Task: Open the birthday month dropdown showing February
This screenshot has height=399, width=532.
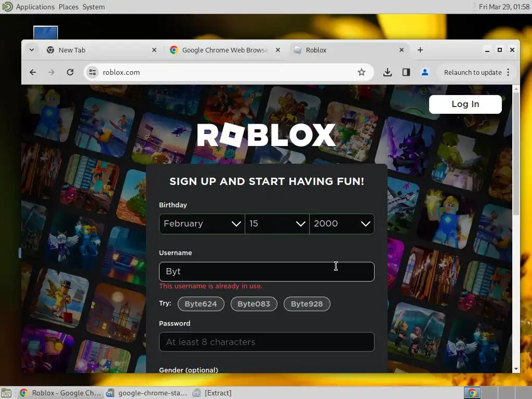Action: (x=202, y=223)
